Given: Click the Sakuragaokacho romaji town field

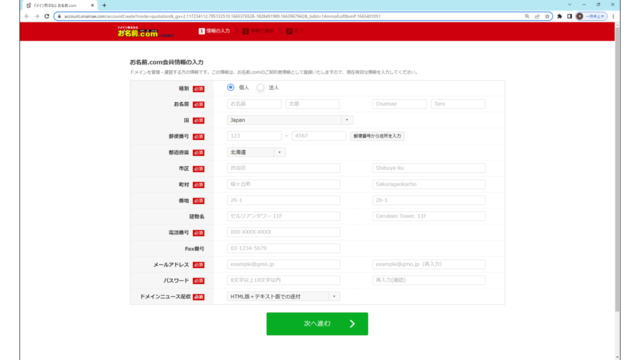Looking at the screenshot, I should point(429,184).
